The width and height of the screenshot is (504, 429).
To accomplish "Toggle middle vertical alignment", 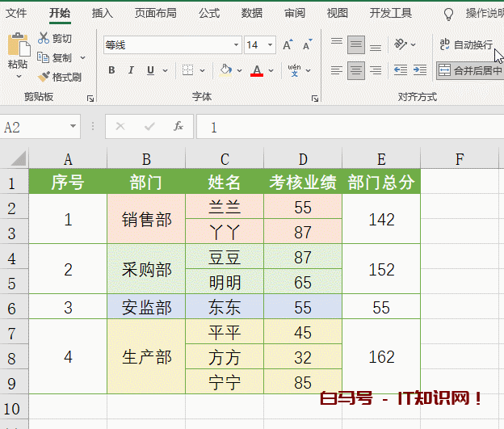I will pos(356,44).
